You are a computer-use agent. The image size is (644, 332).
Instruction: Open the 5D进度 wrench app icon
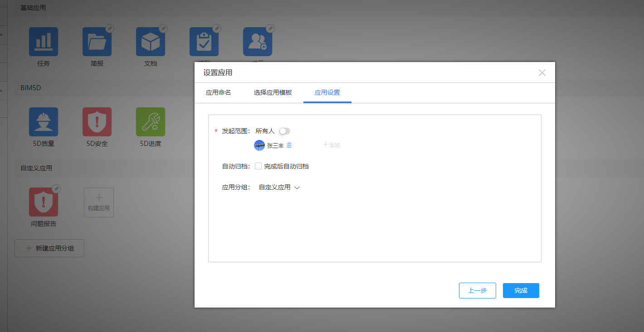[x=151, y=122]
